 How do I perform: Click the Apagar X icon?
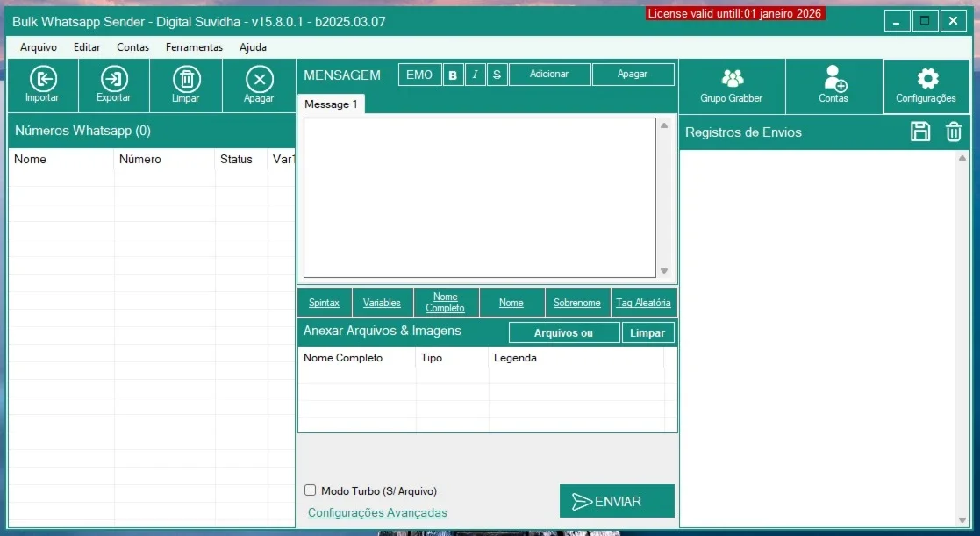pyautogui.click(x=260, y=79)
